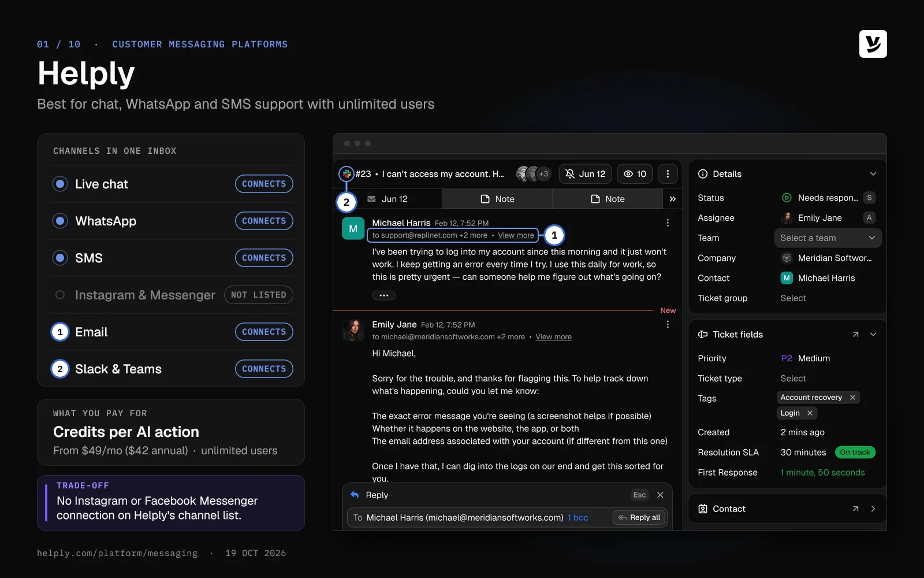Viewport: 924px width, 578px height.
Task: Expand the Contact panel chevron
Action: tap(873, 509)
